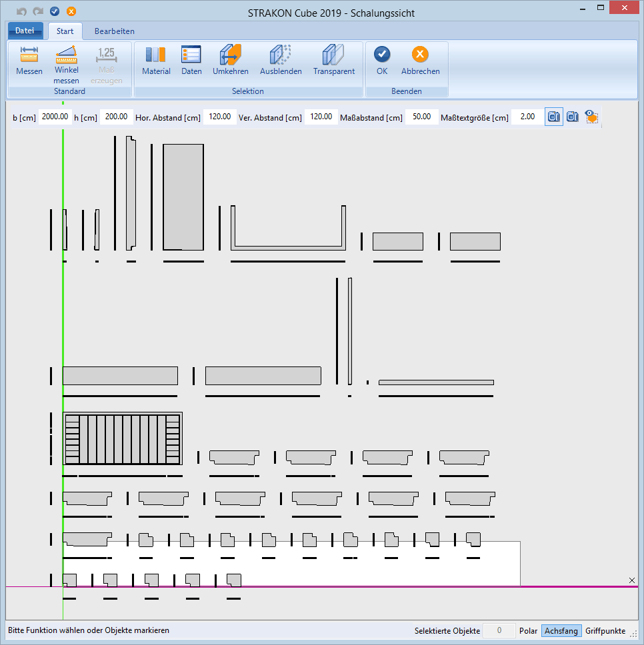Screen dimensions: 644x645
Task: Click the Umkehren selection icon
Action: [231, 61]
